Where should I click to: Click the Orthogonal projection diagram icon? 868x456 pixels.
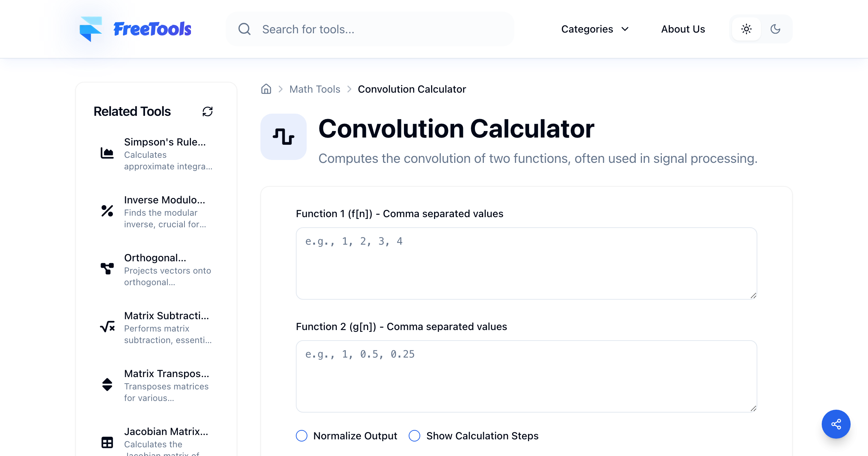click(107, 269)
